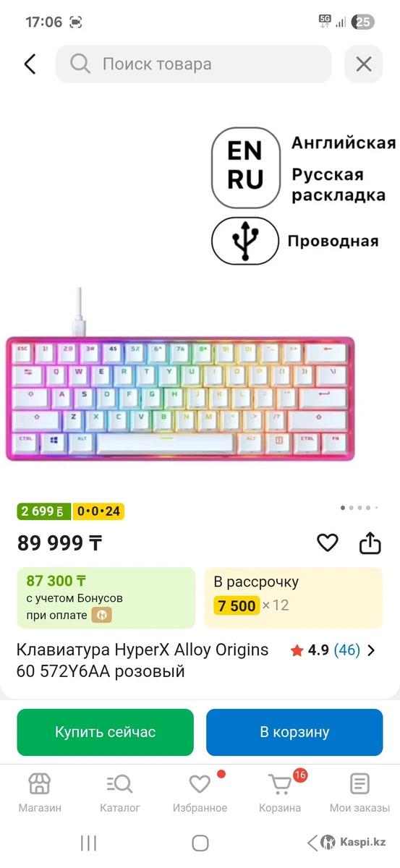Share this product via the share icon
400x868 pixels.
click(x=370, y=542)
